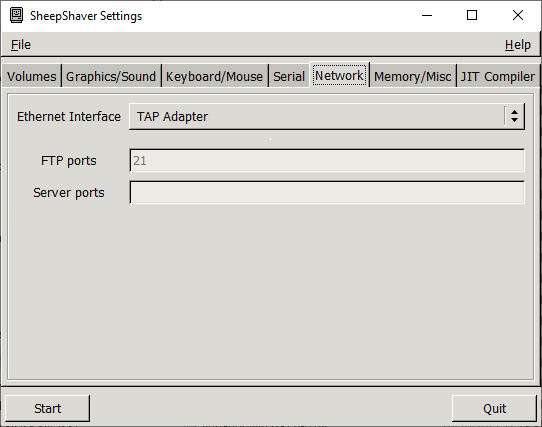Image resolution: width=542 pixels, height=427 pixels.
Task: Click the FTP ports label
Action: (x=69, y=161)
